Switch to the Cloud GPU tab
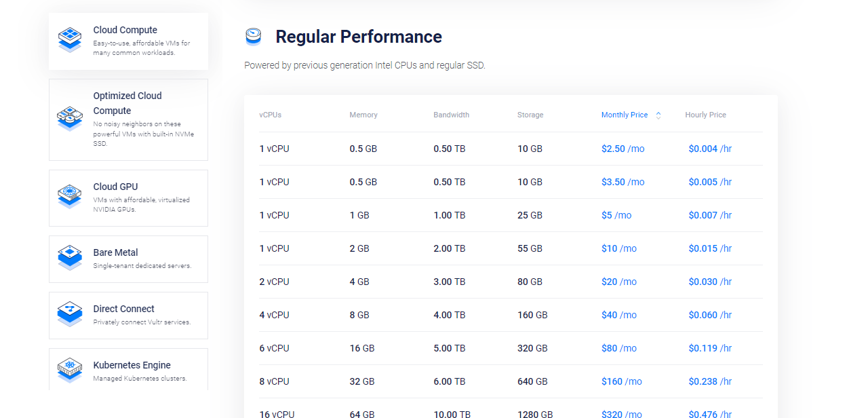 (128, 197)
